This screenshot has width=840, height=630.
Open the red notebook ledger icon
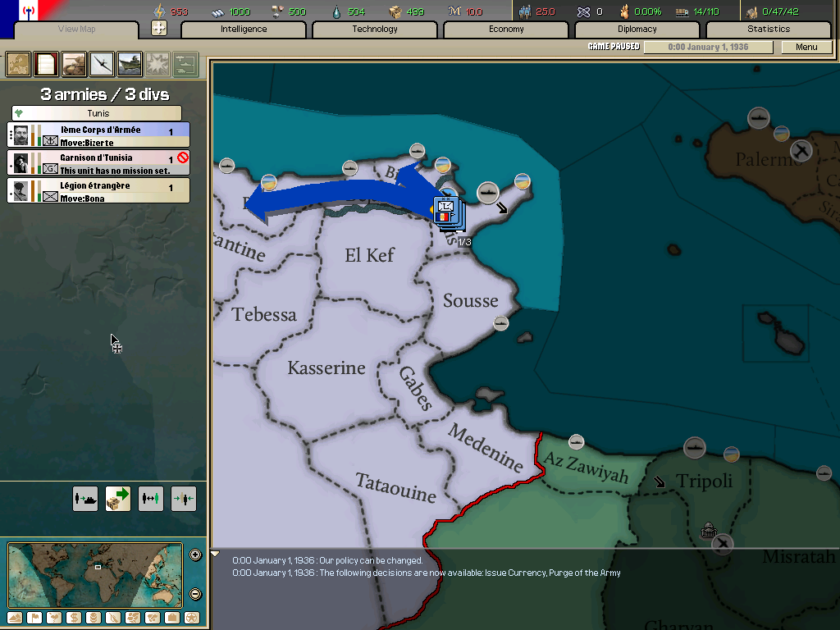(46, 63)
